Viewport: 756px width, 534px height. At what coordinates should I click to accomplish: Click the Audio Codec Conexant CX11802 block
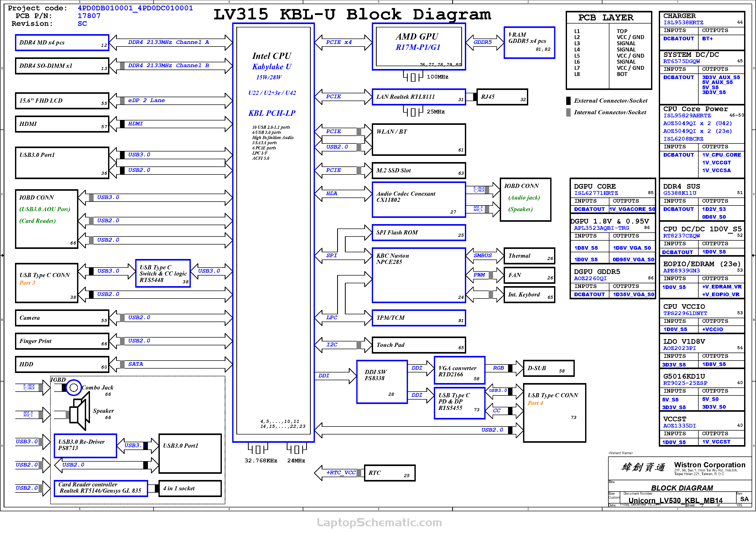point(419,200)
